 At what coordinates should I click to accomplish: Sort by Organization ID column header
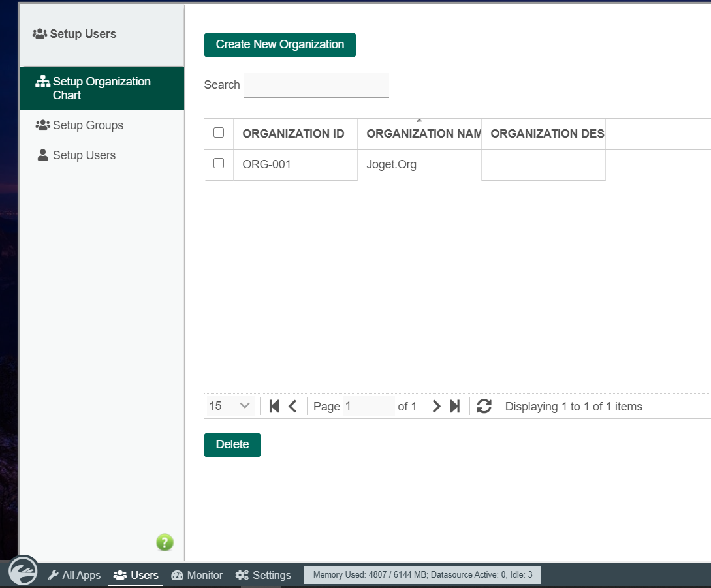[293, 134]
